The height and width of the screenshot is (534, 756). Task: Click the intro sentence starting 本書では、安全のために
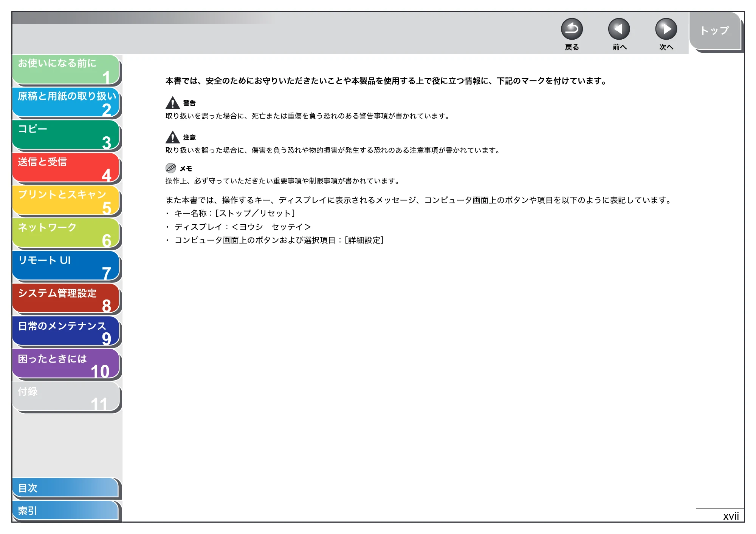pos(386,81)
